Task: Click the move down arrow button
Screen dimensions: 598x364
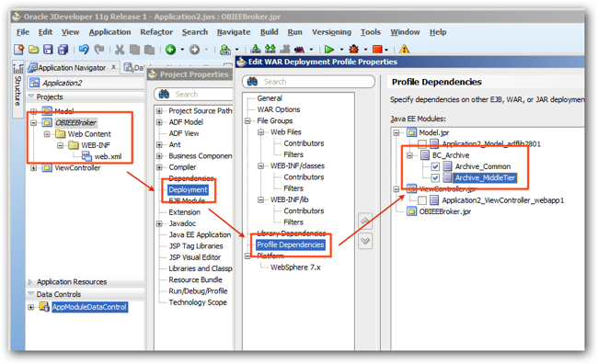Action: 365,241
